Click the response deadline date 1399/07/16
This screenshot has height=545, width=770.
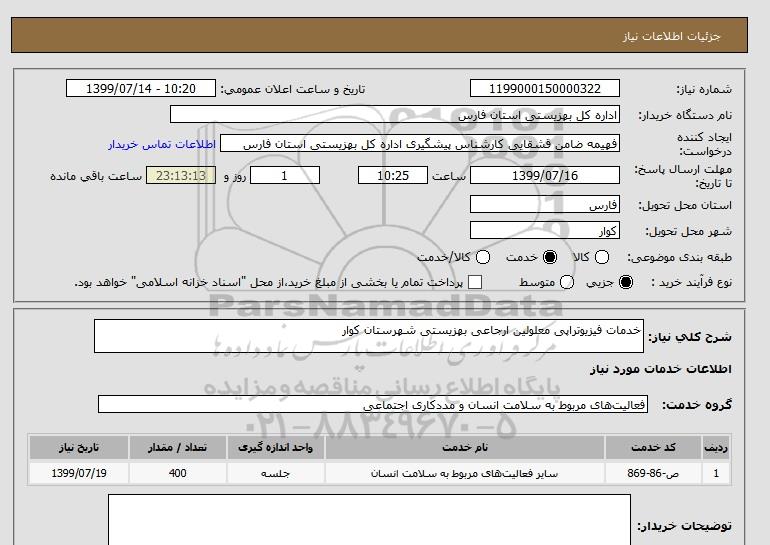point(545,175)
